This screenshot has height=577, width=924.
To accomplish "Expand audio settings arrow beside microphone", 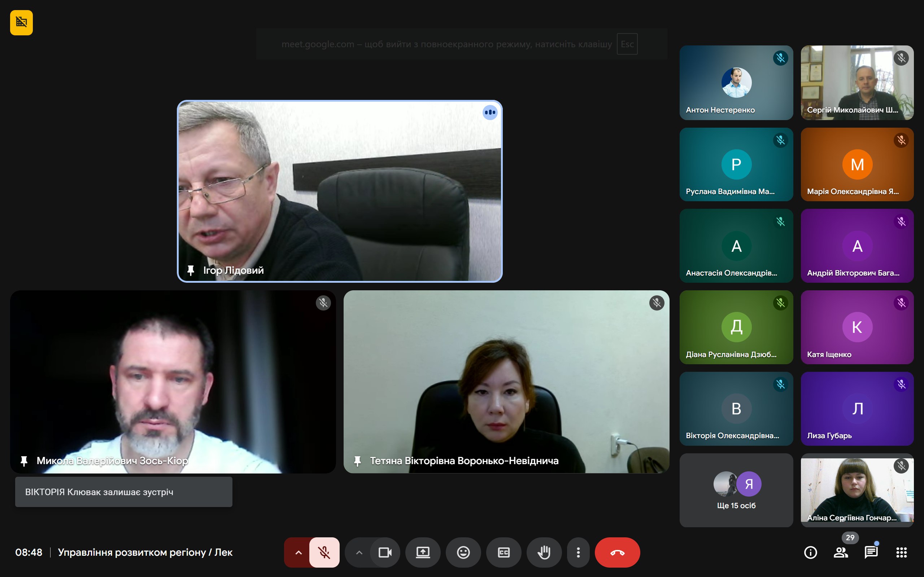I will (298, 552).
